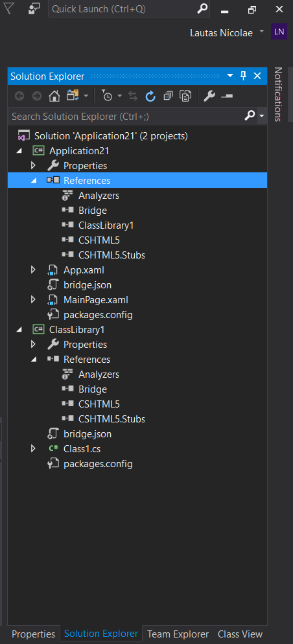
Task: Collapse References under ClassLibrary1
Action: pyautogui.click(x=34, y=360)
